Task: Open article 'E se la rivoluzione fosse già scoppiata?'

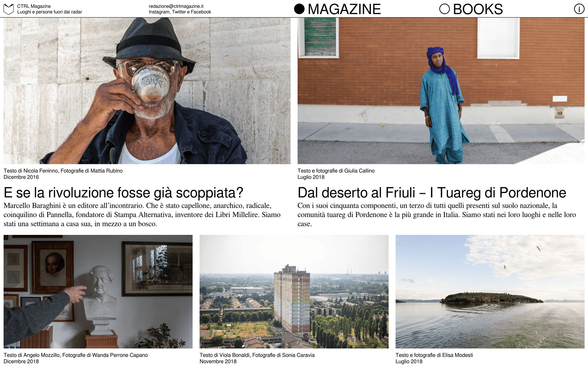Action: pyautogui.click(x=123, y=193)
